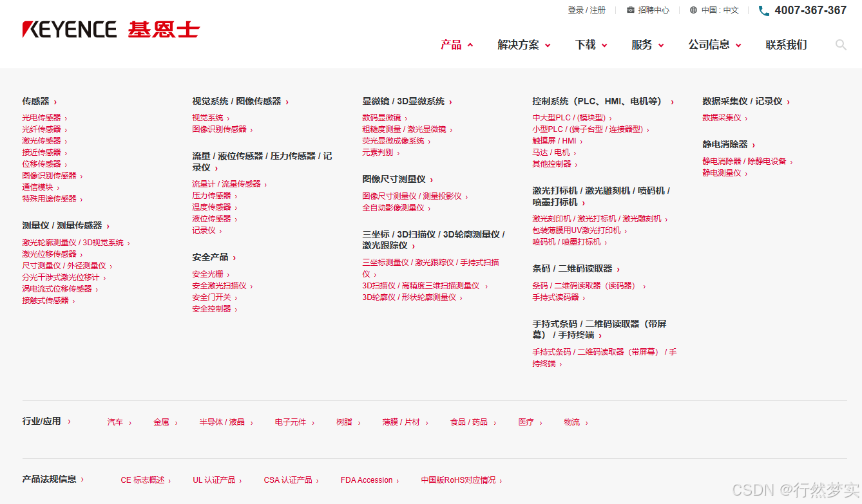Image resolution: width=862 pixels, height=504 pixels.
Task: Select the 汽车 industry link
Action: point(119,422)
